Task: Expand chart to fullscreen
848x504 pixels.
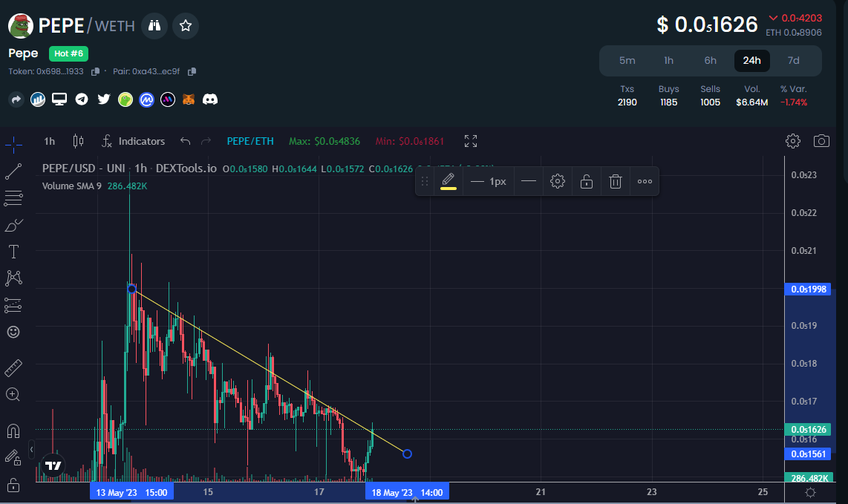Action: tap(471, 141)
